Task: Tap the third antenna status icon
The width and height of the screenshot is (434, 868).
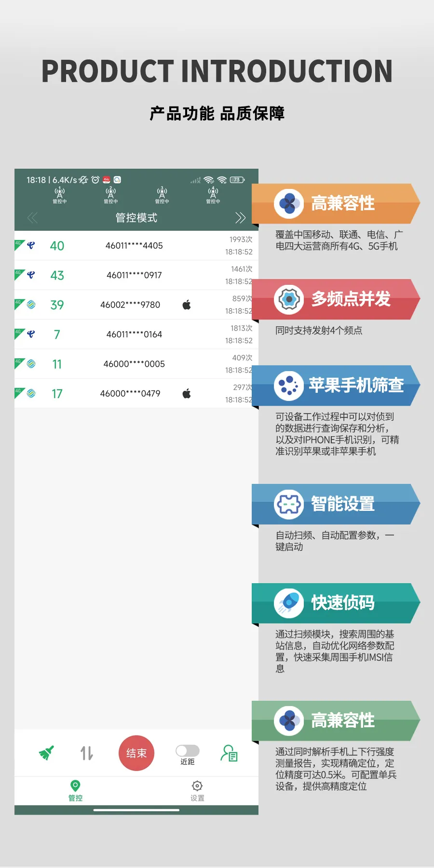Action: (162, 195)
